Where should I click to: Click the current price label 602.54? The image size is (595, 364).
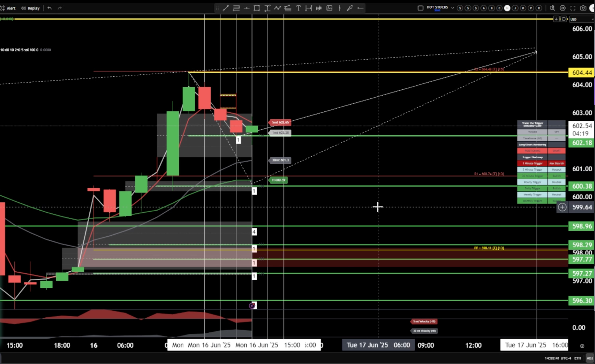pos(581,129)
